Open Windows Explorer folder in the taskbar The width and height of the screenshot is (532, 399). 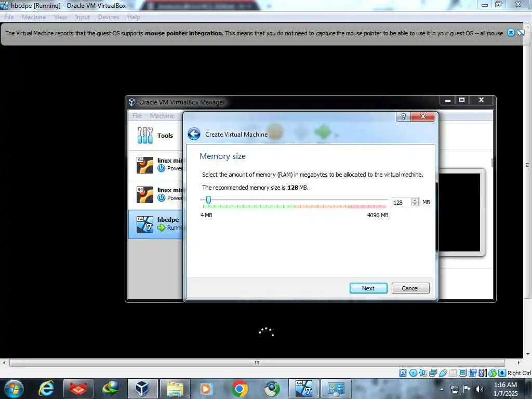pyautogui.click(x=175, y=389)
